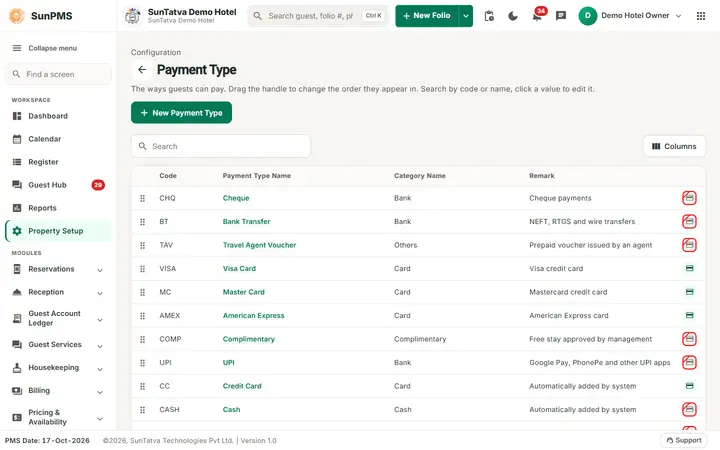
Task: Click the Dashboard sidebar icon
Action: 17,116
